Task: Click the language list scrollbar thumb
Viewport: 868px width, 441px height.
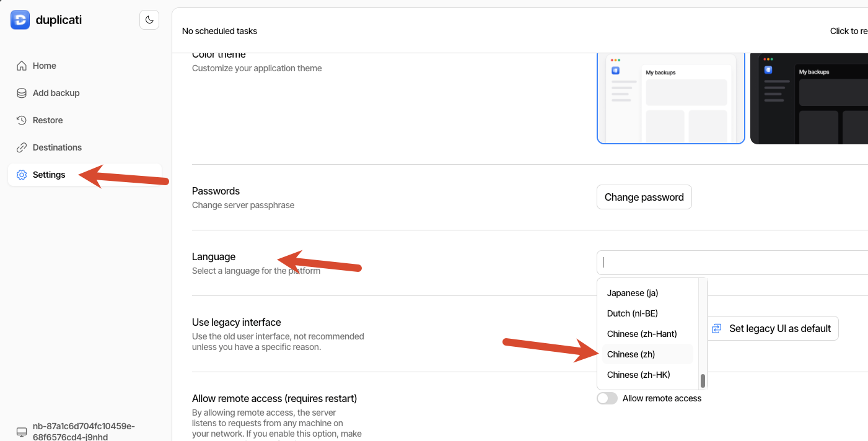Action: click(x=703, y=381)
